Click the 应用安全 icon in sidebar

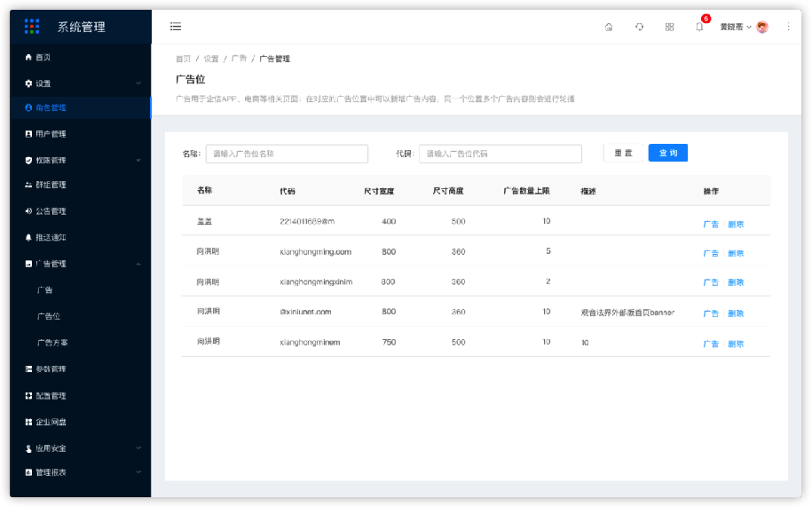click(x=28, y=448)
